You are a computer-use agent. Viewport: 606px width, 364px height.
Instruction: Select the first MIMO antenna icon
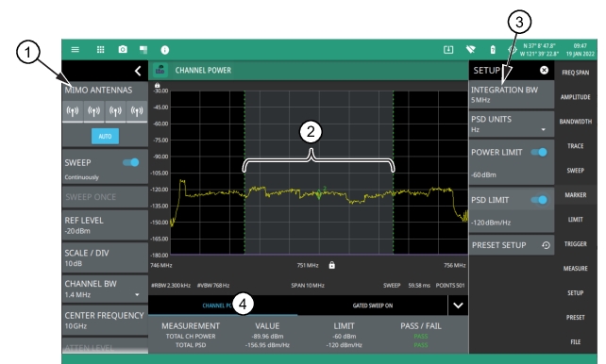click(x=73, y=111)
